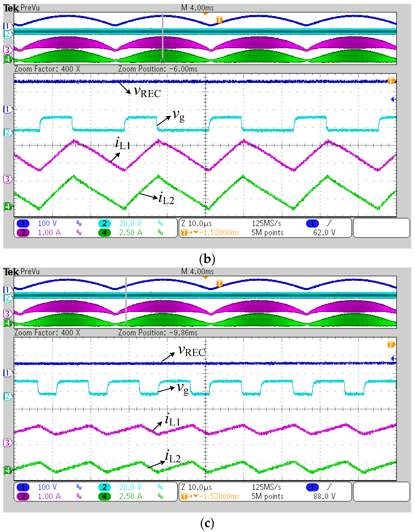Click 'Z 10.0µs' zoom timebase in (c)
Image resolution: width=415 pixels, height=532 pixels.
[x=197, y=487]
